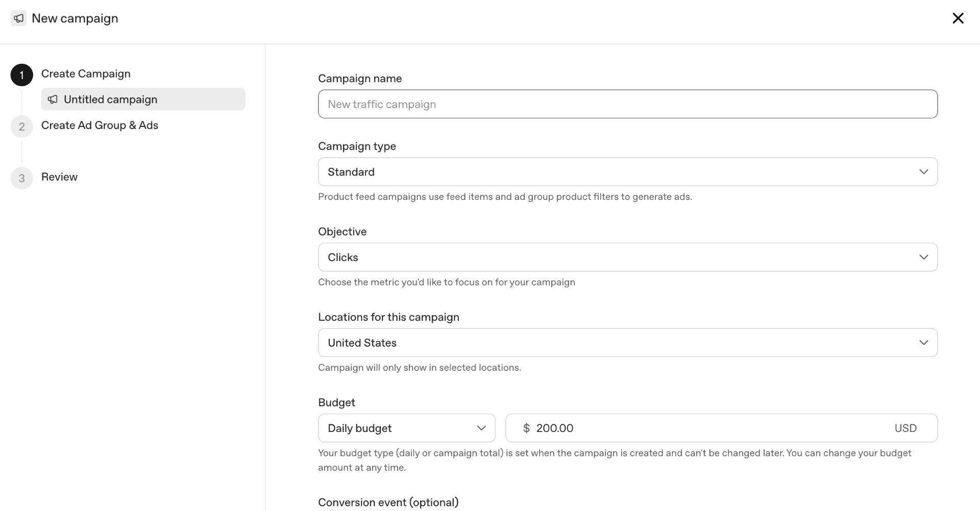This screenshot has width=980, height=511.
Task: Click the Campaign name label
Action: [360, 79]
